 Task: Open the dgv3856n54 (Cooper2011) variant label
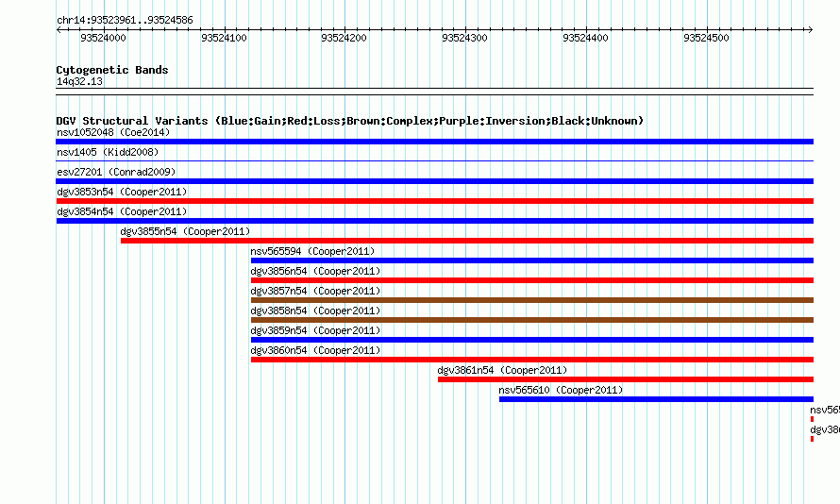(x=315, y=271)
